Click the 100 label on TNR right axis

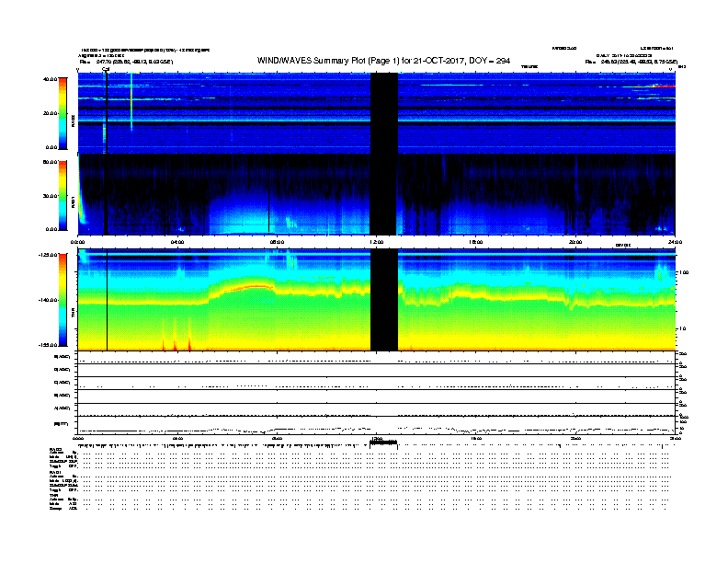click(684, 272)
